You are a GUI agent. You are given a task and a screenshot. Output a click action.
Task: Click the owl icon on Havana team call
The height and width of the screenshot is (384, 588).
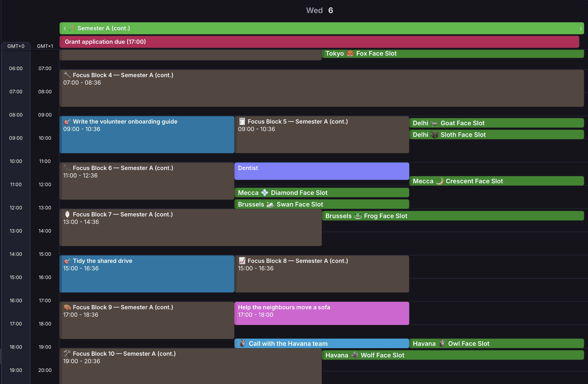click(x=243, y=344)
